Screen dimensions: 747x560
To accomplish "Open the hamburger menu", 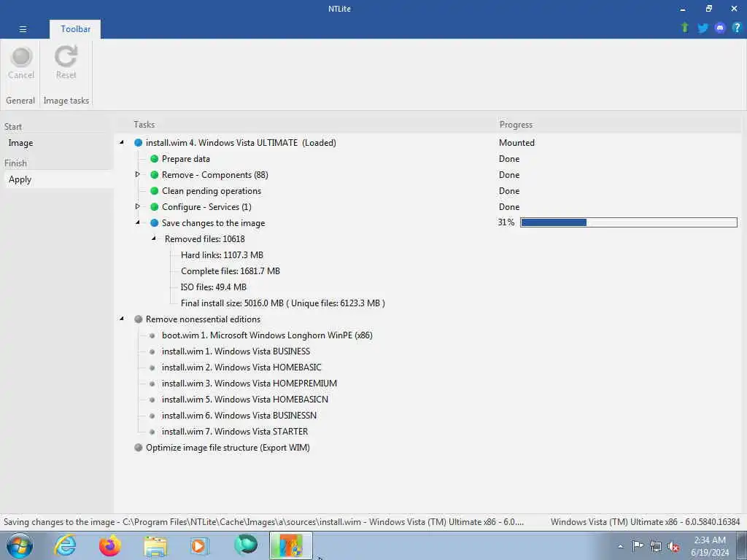I will (23, 29).
